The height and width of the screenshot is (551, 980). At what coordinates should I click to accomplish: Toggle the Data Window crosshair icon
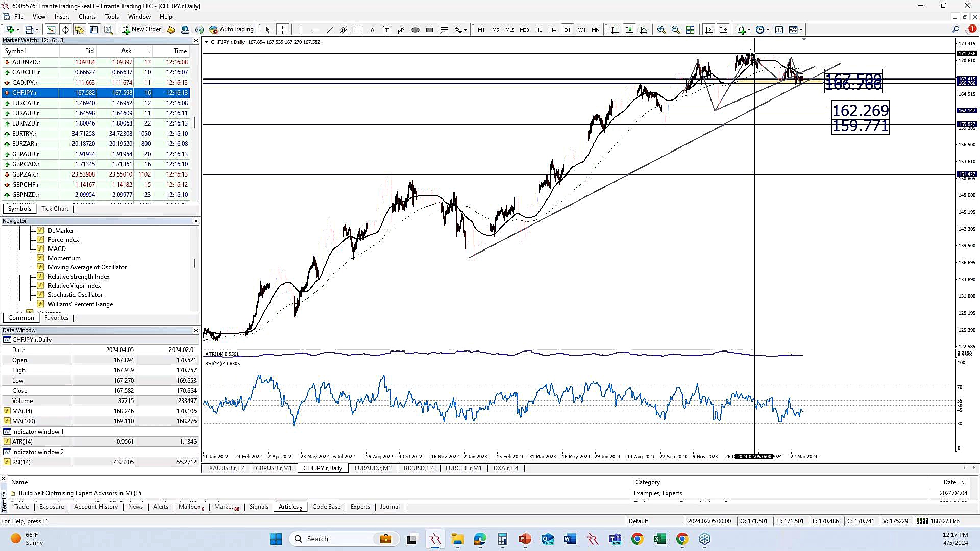pos(65,30)
